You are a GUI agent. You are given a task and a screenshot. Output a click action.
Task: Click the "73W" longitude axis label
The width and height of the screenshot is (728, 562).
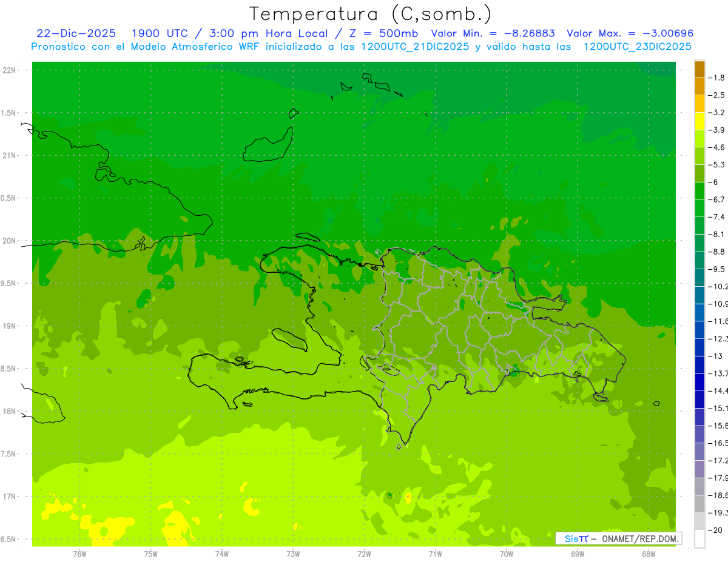tap(293, 554)
